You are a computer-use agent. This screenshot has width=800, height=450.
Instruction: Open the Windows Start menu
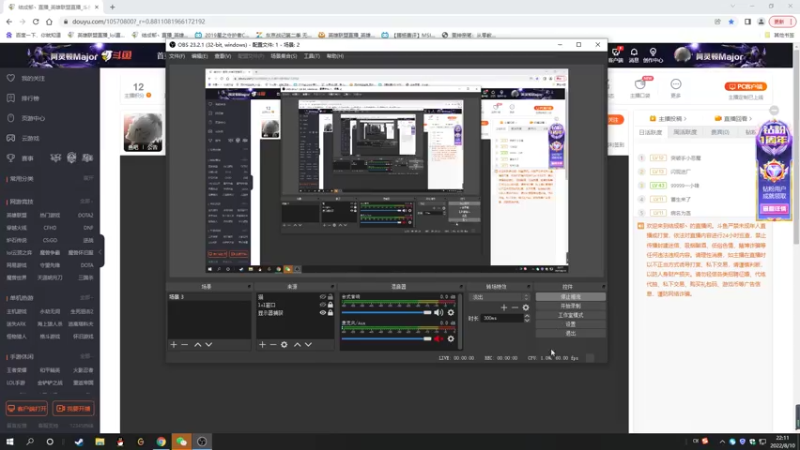[x=10, y=442]
